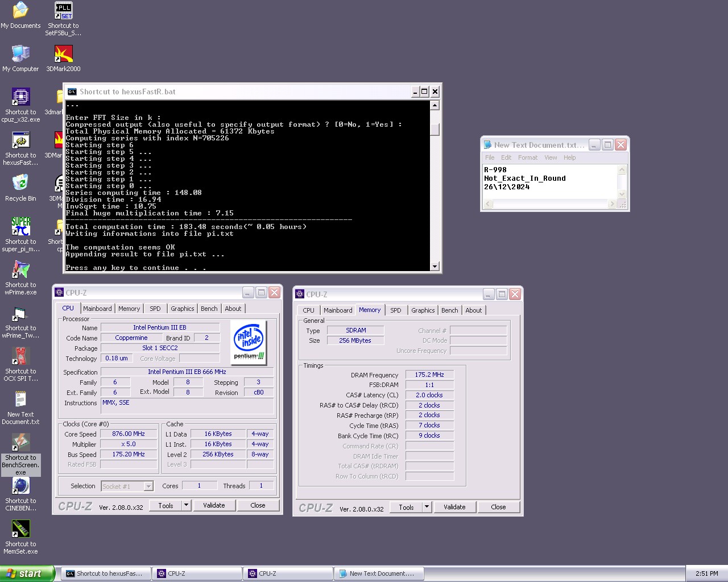Click the command prompt window title icon
Image resolution: width=728 pixels, height=582 pixels.
[x=72, y=92]
